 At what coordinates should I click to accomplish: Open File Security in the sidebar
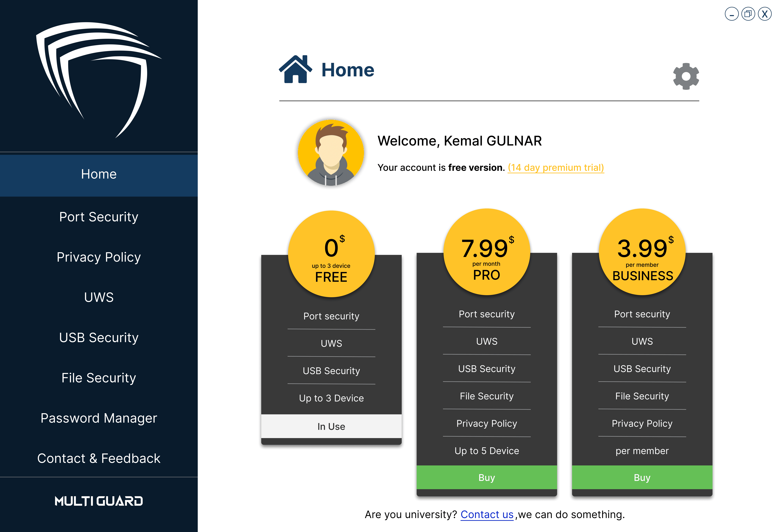pos(99,378)
